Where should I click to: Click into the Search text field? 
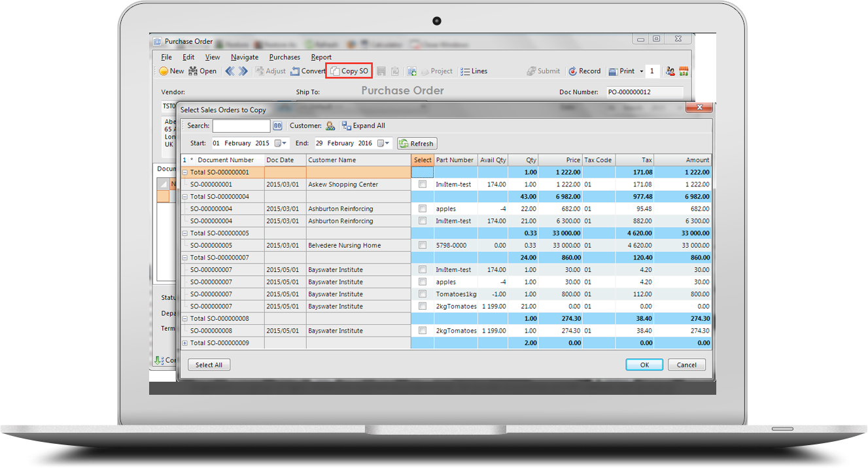point(241,125)
